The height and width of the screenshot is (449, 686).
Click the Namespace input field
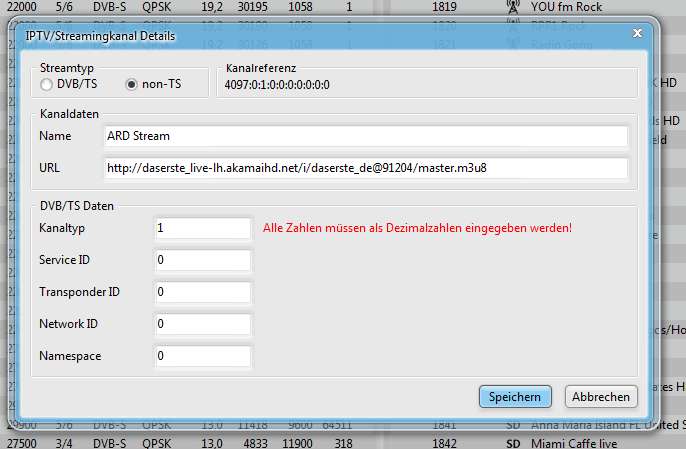(203, 355)
